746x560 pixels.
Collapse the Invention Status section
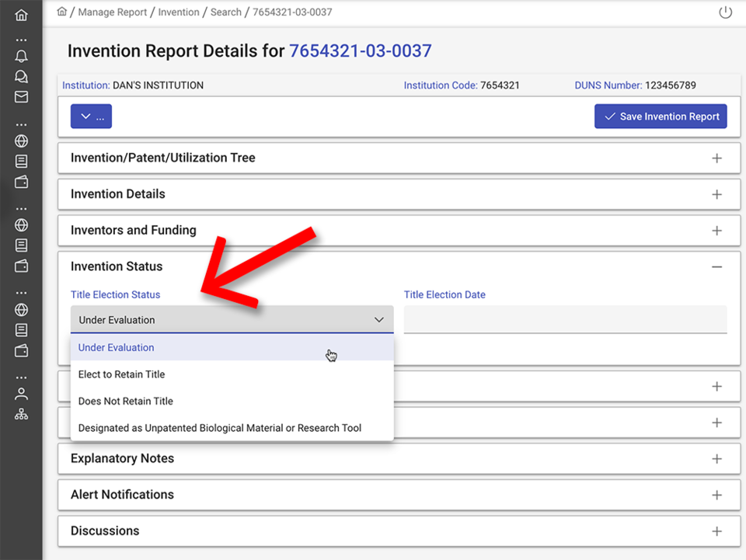[716, 266]
